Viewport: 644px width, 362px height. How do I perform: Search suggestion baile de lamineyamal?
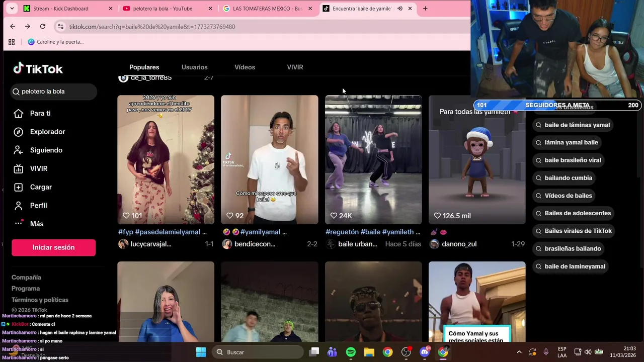coord(570,266)
